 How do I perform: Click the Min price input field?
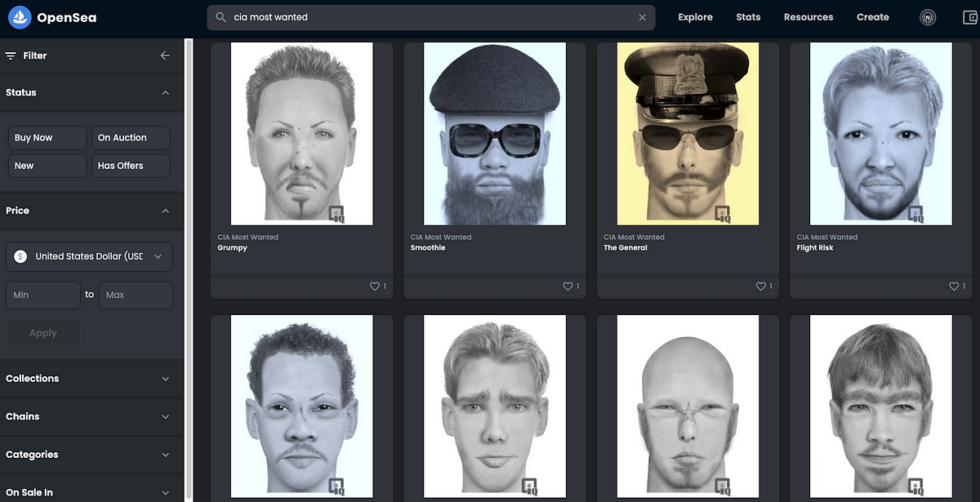pyautogui.click(x=43, y=295)
